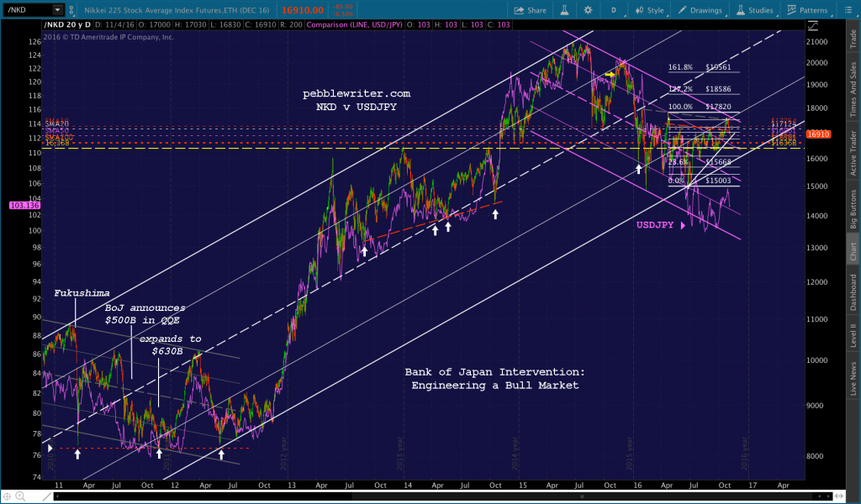Click the Share button
This screenshot has height=504, width=861.
click(530, 10)
